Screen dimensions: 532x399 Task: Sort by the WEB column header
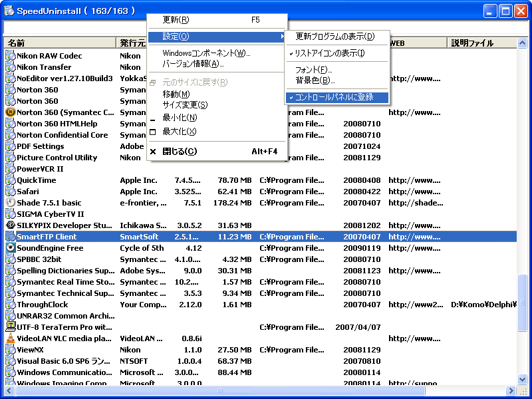(418, 43)
